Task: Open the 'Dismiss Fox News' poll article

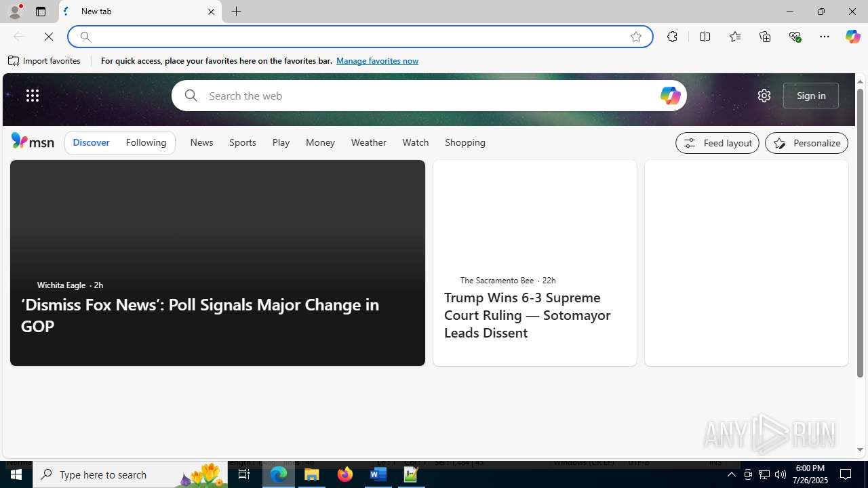Action: pos(200,315)
